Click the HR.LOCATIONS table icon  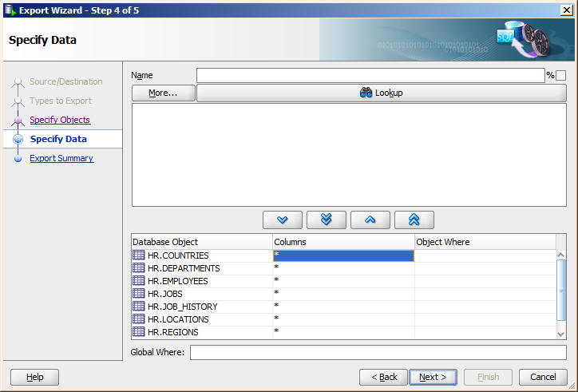click(x=139, y=319)
